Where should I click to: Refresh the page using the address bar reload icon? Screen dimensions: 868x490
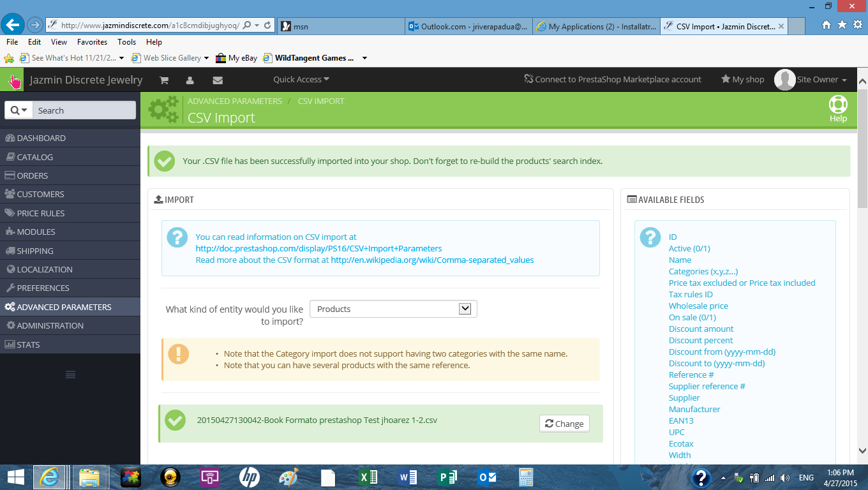[268, 26]
